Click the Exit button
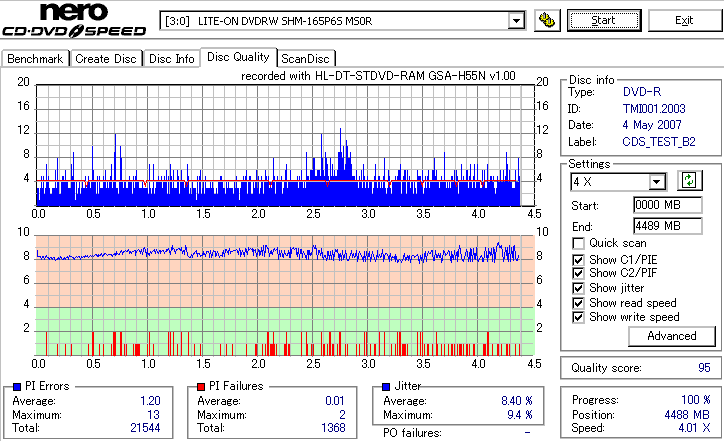This screenshot has height=441, width=724. [x=684, y=20]
